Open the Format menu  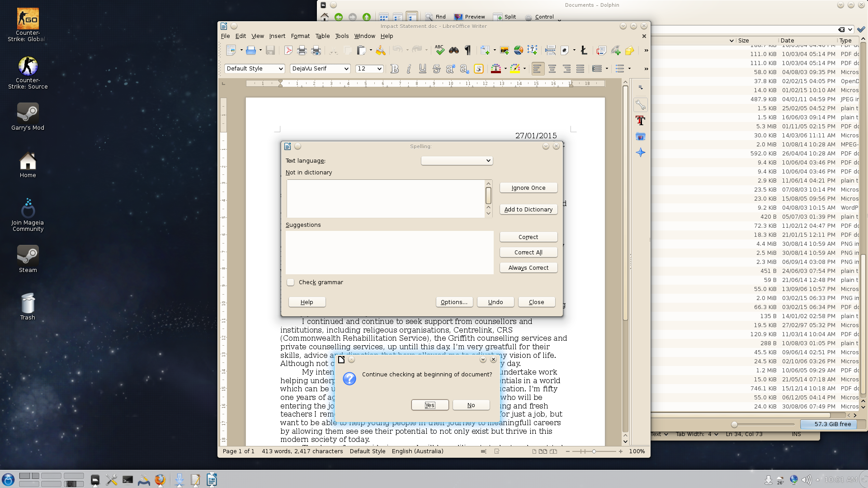pos(300,36)
